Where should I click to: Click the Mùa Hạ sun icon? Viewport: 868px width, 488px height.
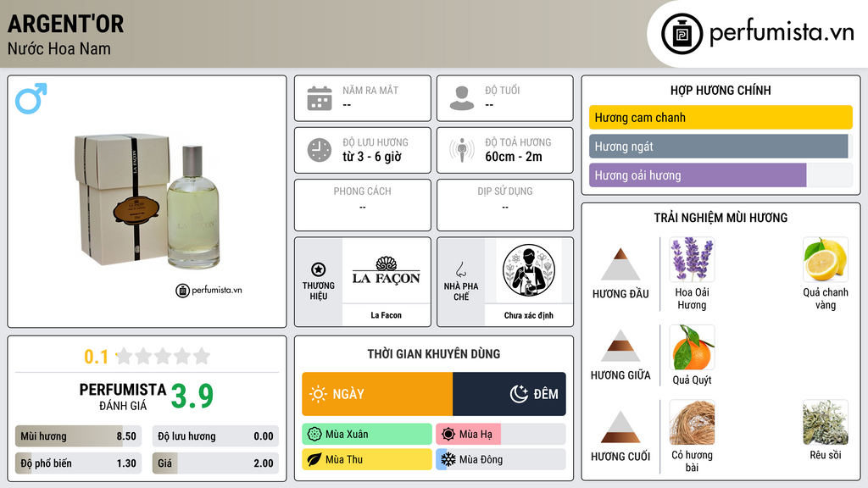tap(448, 435)
